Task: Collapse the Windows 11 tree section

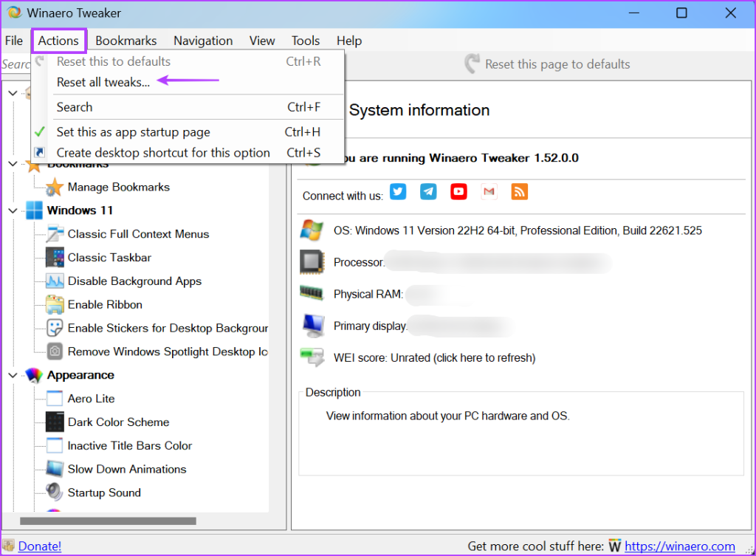Action: pyautogui.click(x=13, y=210)
